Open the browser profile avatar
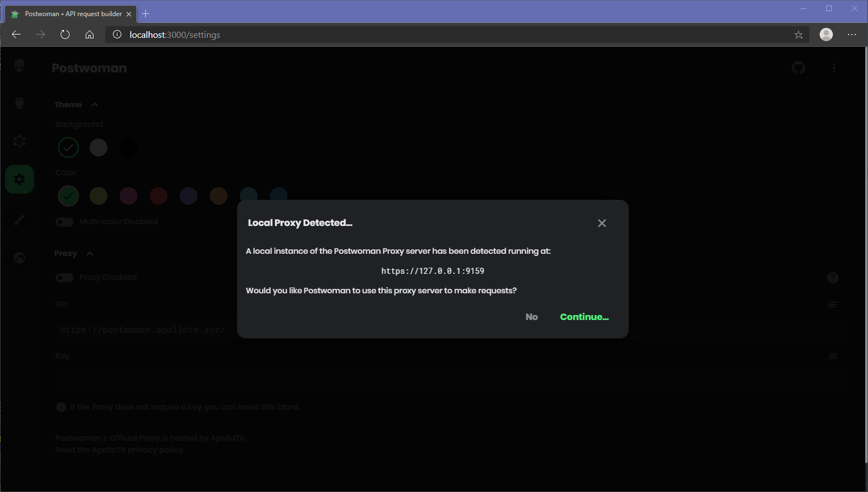The width and height of the screenshot is (868, 492). tap(826, 35)
